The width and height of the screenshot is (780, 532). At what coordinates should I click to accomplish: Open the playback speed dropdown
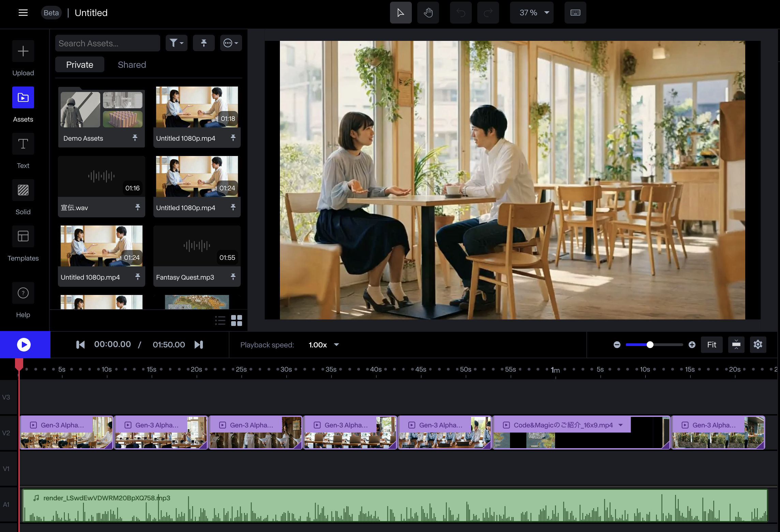323,344
